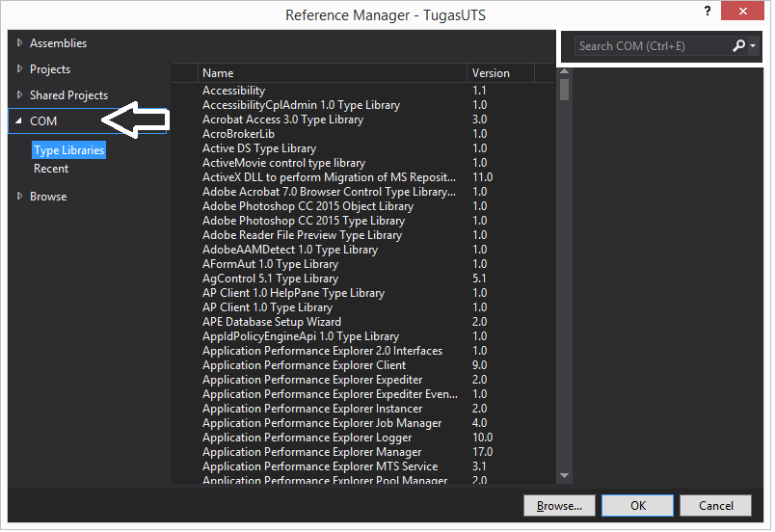Click the search magnifier icon
The height and width of the screenshot is (532, 775).
[x=738, y=46]
